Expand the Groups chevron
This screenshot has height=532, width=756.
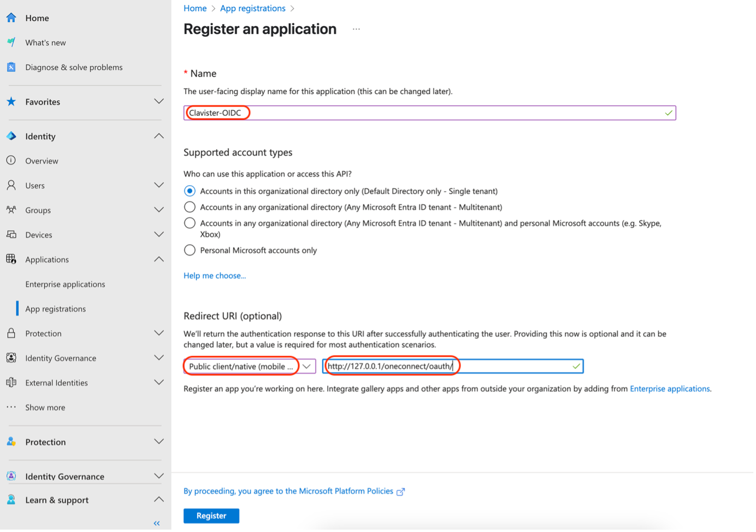coord(158,210)
